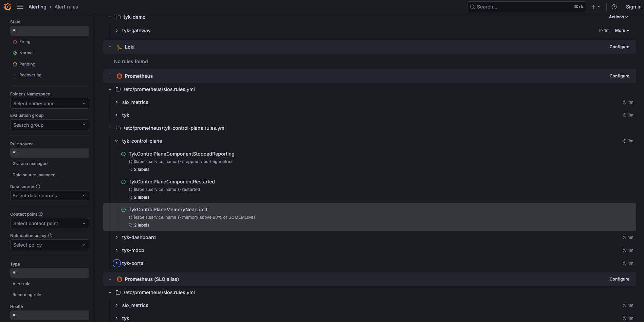Open the hamburger navigation menu
This screenshot has height=322, width=644.
(20, 7)
